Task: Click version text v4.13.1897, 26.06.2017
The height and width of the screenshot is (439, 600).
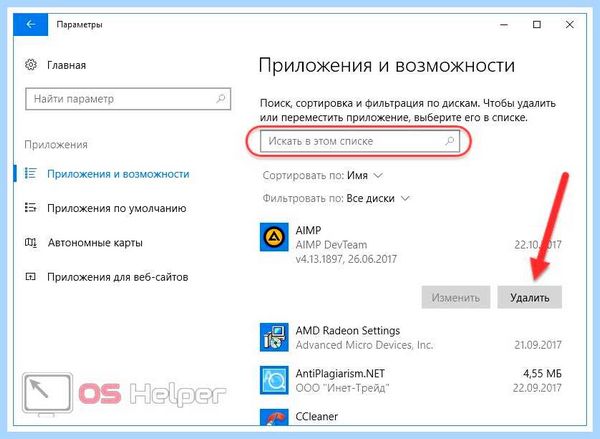Action: pyautogui.click(x=346, y=259)
